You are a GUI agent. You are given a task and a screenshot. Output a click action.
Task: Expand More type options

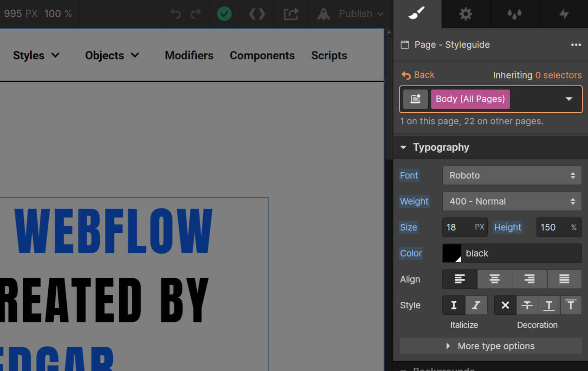point(491,346)
